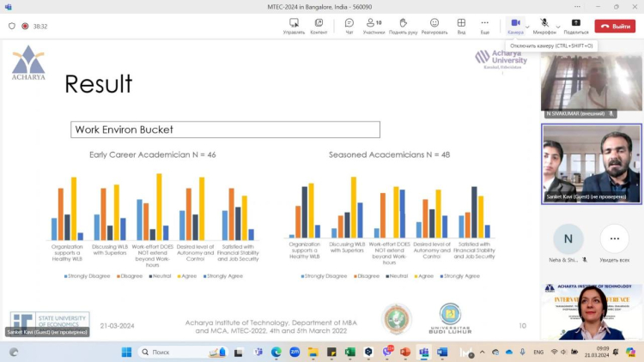Open the Take control (Управлять) option
The height and width of the screenshot is (362, 644).
[294, 25]
